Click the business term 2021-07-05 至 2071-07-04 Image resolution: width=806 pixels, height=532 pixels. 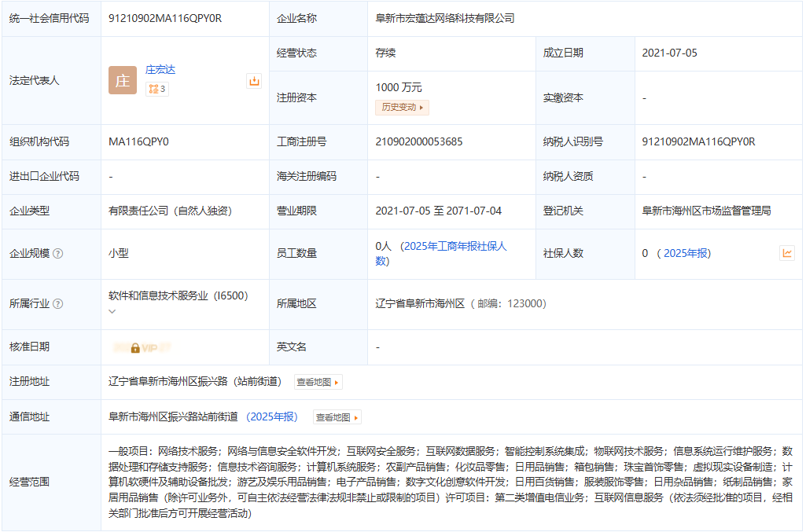439,211
